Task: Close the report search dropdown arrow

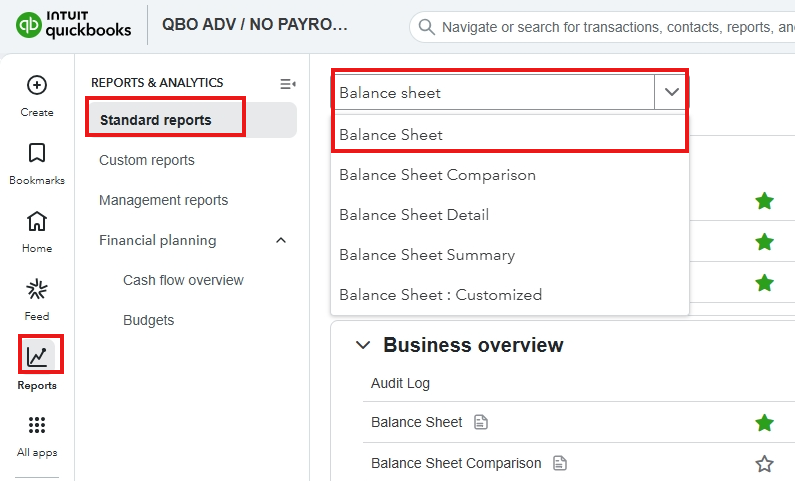Action: (x=671, y=92)
